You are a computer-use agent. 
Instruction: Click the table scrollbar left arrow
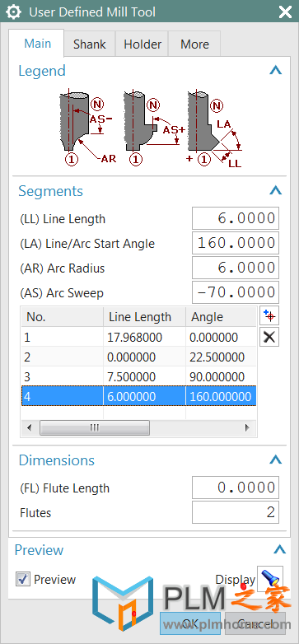point(29,428)
